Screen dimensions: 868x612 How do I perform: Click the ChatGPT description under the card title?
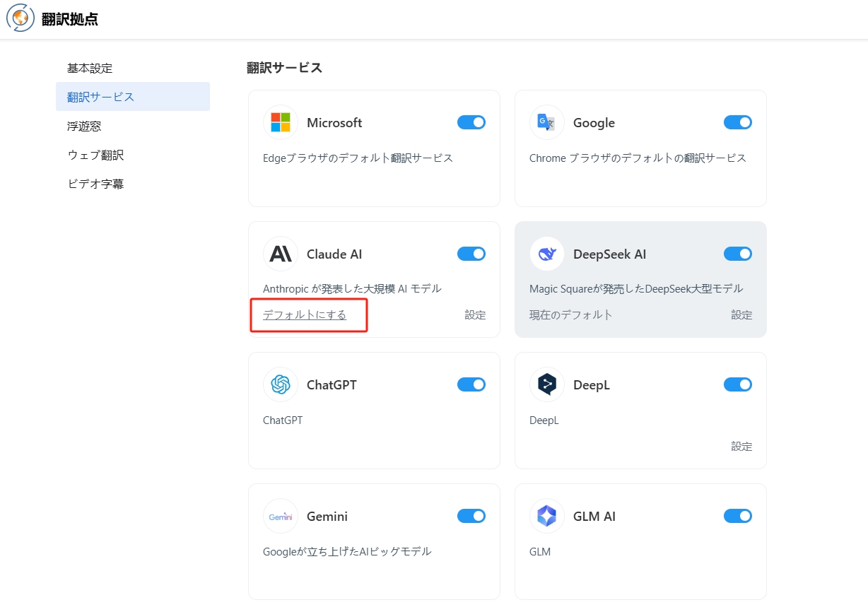[283, 420]
